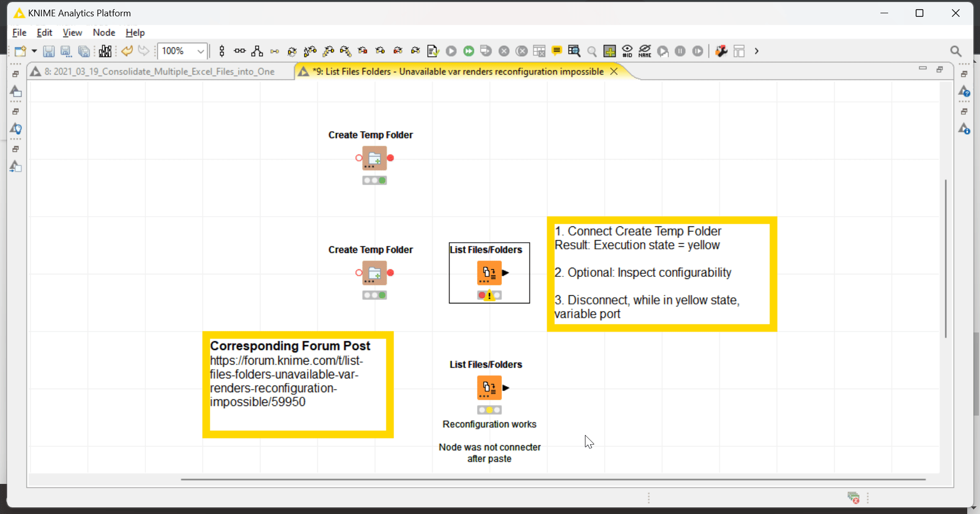
Task: Open the View menu
Action: point(72,33)
